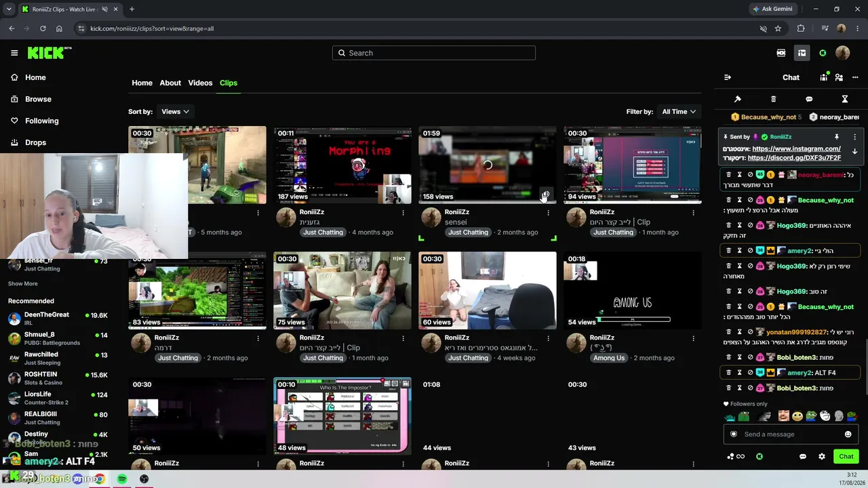Viewport: 868px width, 488px height.
Task: Click the chat bubble icon beside settings gear
Action: (x=803, y=456)
